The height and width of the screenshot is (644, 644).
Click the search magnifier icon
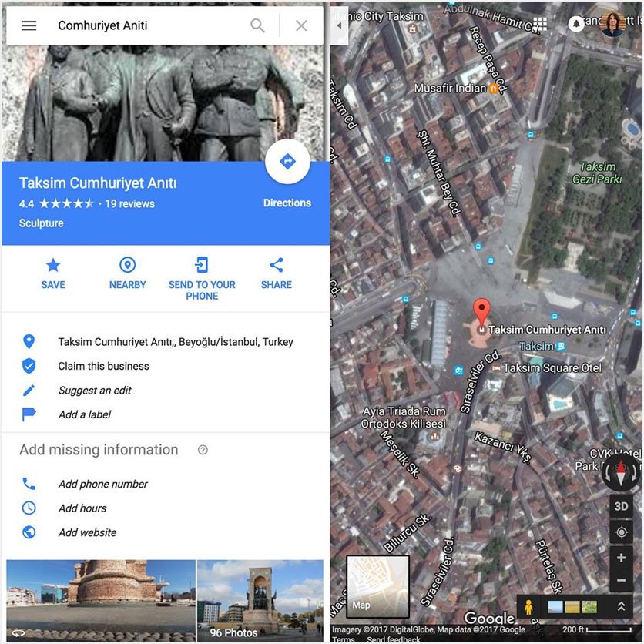pos(257,25)
